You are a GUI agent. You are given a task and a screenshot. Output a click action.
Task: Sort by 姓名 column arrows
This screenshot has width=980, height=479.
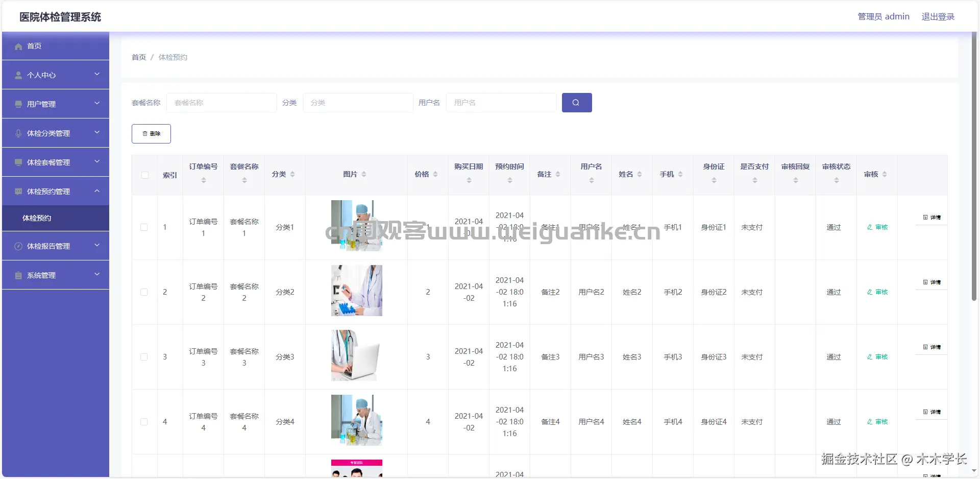pos(640,174)
